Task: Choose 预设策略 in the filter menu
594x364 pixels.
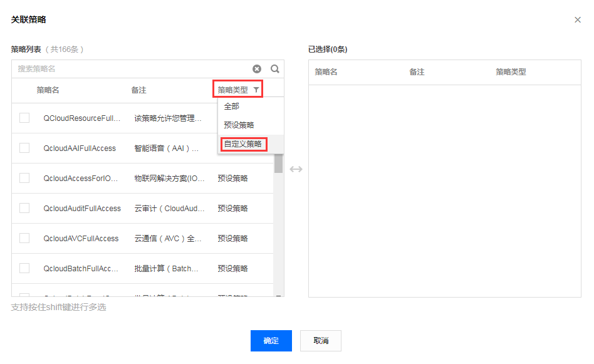Action: [239, 125]
